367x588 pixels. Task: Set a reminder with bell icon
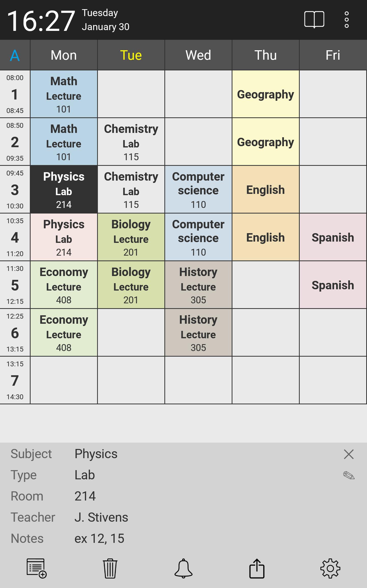point(183,568)
